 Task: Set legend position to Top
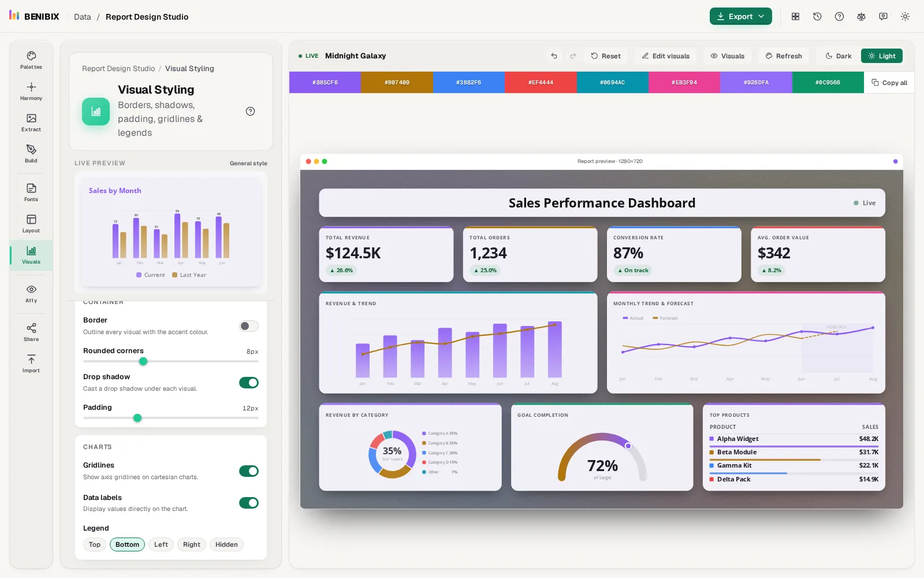pyautogui.click(x=95, y=544)
